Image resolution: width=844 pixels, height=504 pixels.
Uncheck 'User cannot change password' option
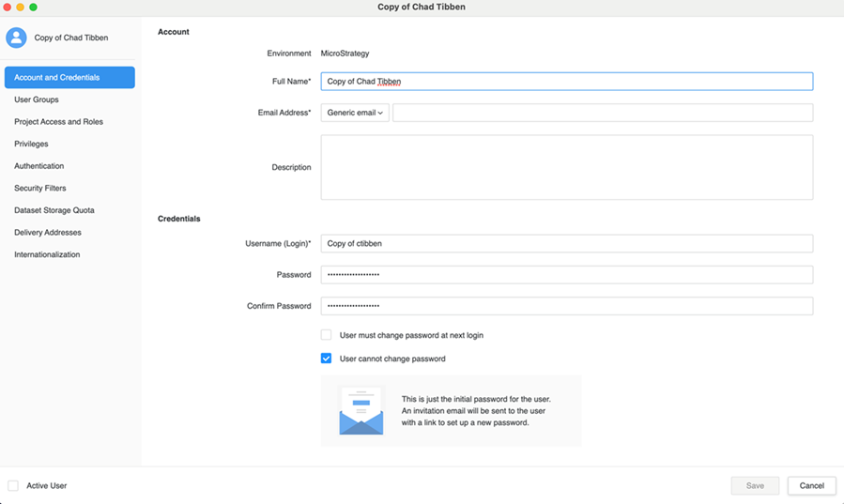326,359
